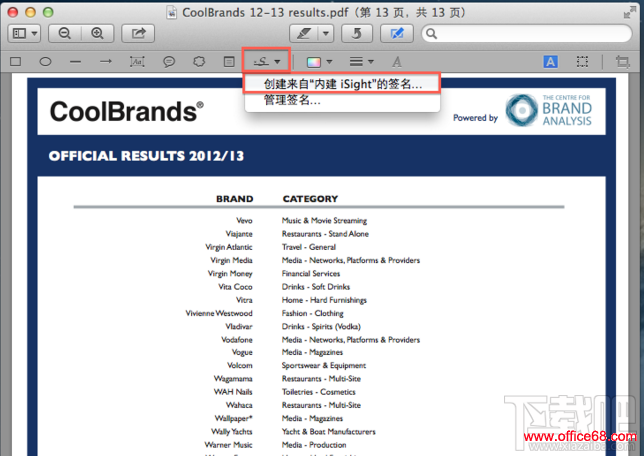
Task: Toggle the edit toolbar button
Action: tap(396, 33)
